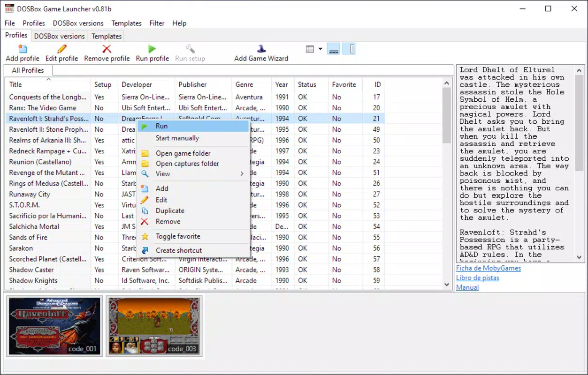Select the All Profiles filter tab
The height and width of the screenshot is (375, 588).
point(28,70)
